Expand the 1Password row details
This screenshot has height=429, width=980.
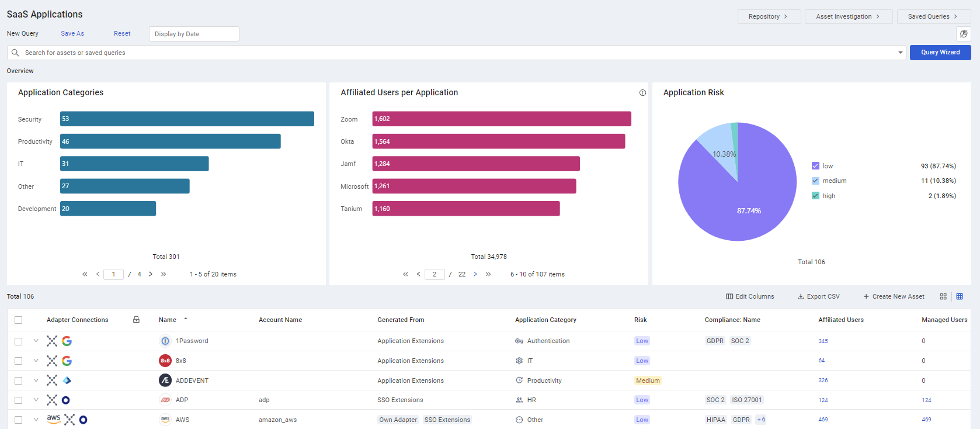[36, 341]
